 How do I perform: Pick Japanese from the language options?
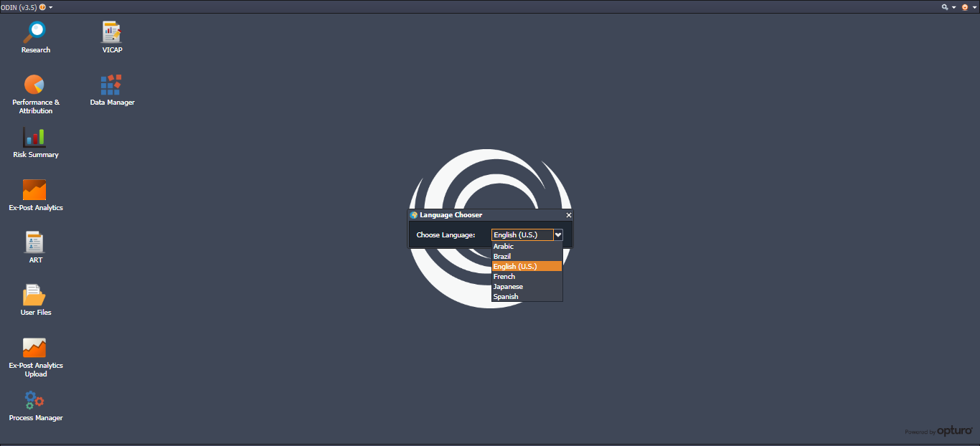[x=508, y=287]
